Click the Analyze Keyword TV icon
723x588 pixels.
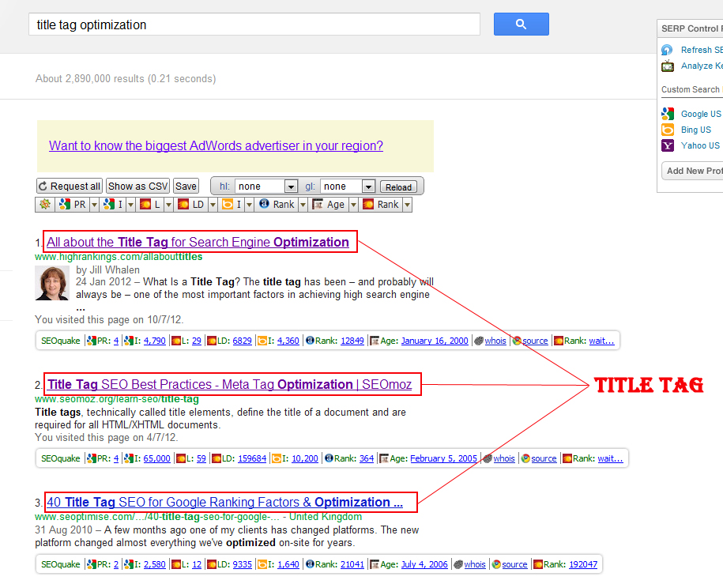(x=668, y=66)
